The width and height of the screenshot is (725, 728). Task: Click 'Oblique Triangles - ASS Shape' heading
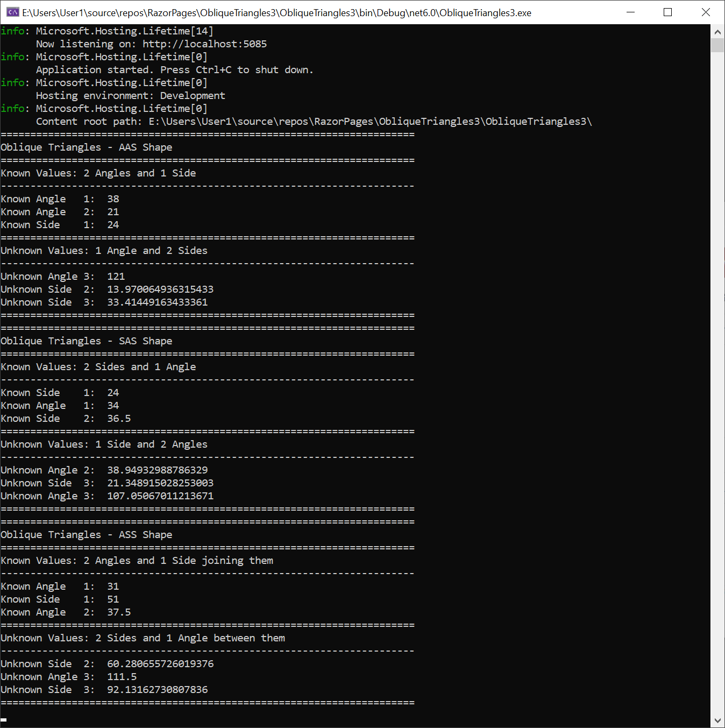(87, 535)
